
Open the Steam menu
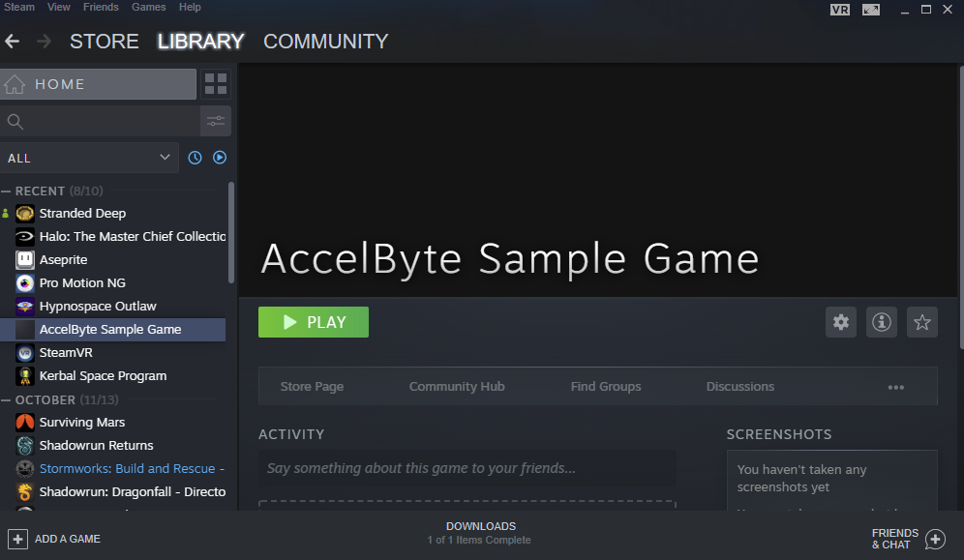(x=19, y=7)
